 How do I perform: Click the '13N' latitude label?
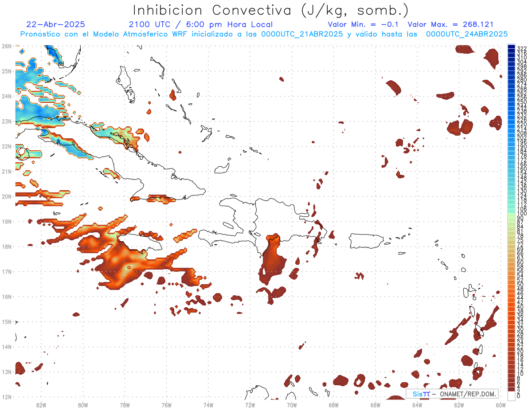pyautogui.click(x=6, y=372)
